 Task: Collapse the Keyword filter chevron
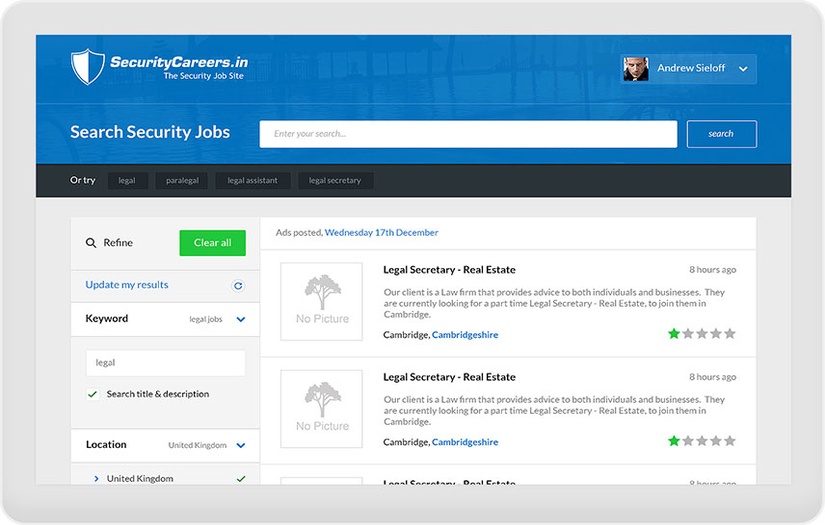(x=240, y=319)
